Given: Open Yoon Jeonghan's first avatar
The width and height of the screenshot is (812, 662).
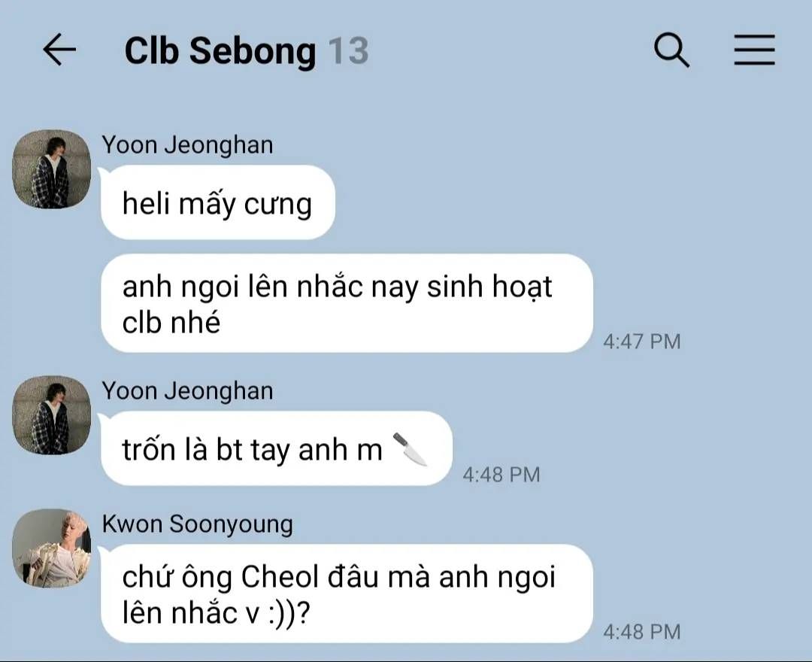Looking at the screenshot, I should [x=51, y=169].
